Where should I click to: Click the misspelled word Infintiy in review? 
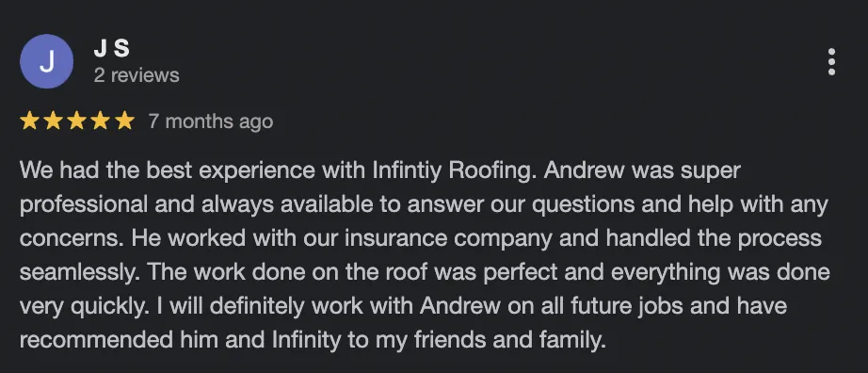pos(408,170)
